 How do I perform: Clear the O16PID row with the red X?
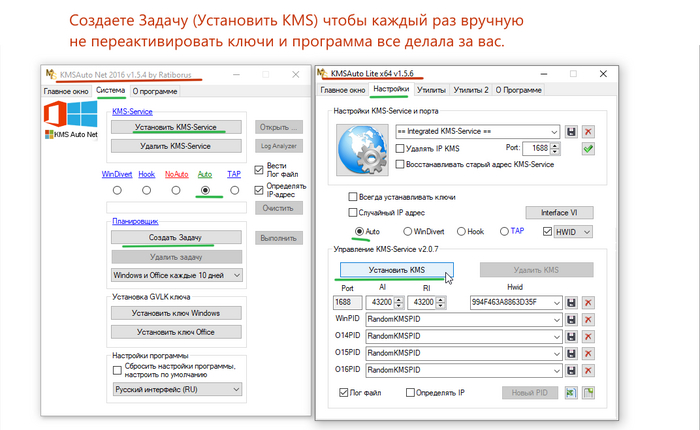[588, 370]
